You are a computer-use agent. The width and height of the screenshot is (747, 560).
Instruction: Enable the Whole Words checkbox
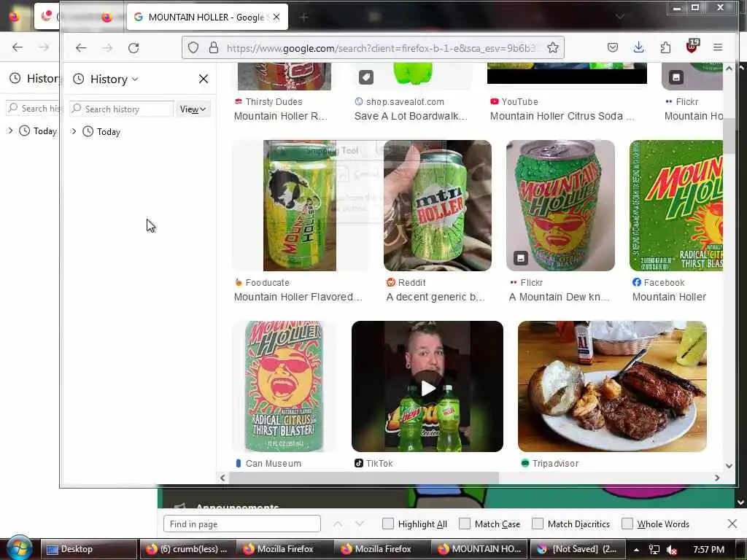(x=627, y=524)
